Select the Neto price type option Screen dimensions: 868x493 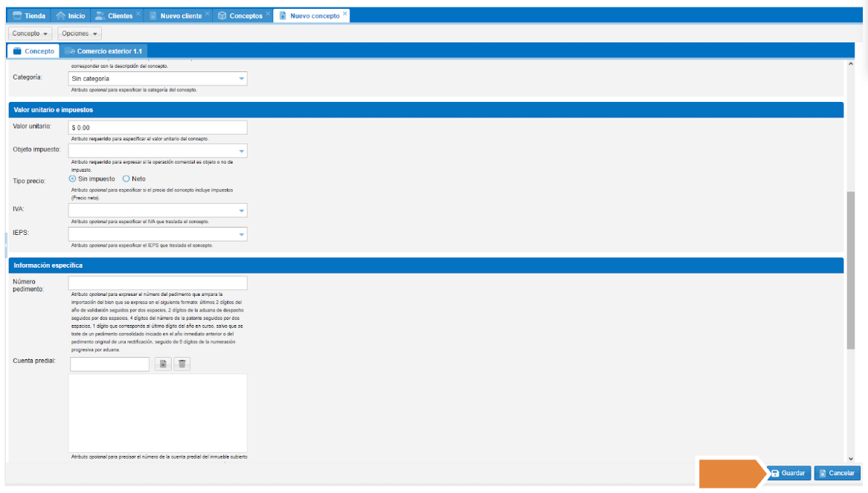coord(126,178)
